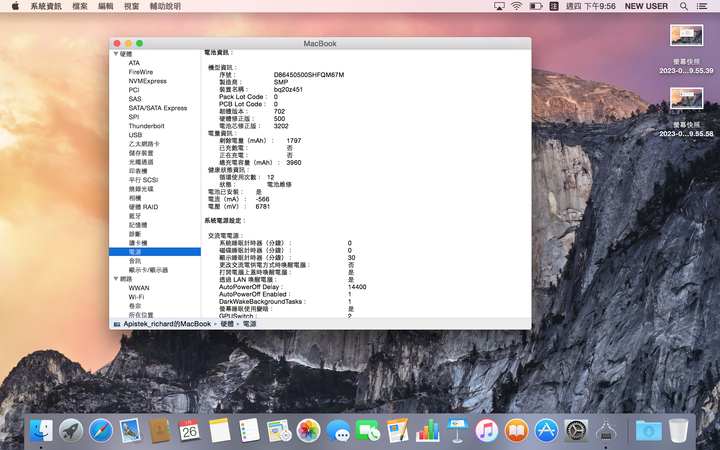The height and width of the screenshot is (450, 720).
Task: Open the App Store icon
Action: pyautogui.click(x=546, y=431)
